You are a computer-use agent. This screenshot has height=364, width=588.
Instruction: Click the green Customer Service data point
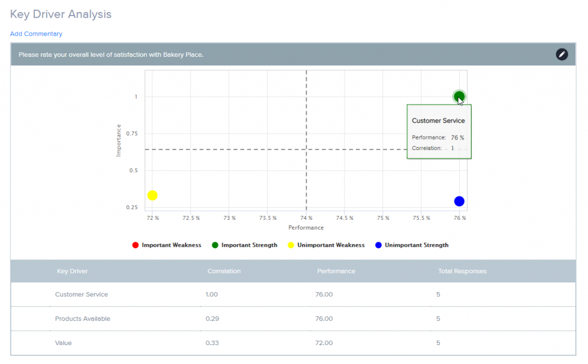(x=459, y=96)
